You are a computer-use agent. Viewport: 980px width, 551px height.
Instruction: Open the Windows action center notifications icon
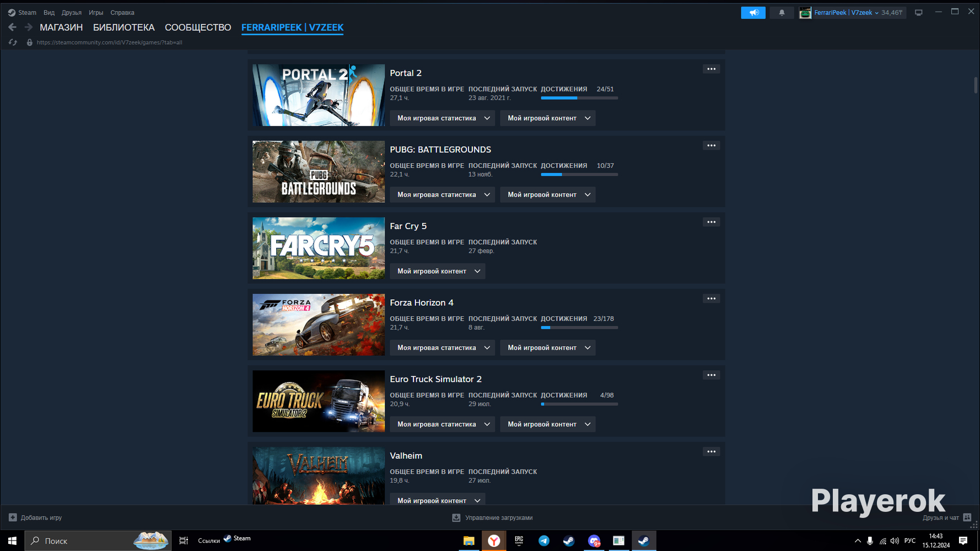point(963,541)
